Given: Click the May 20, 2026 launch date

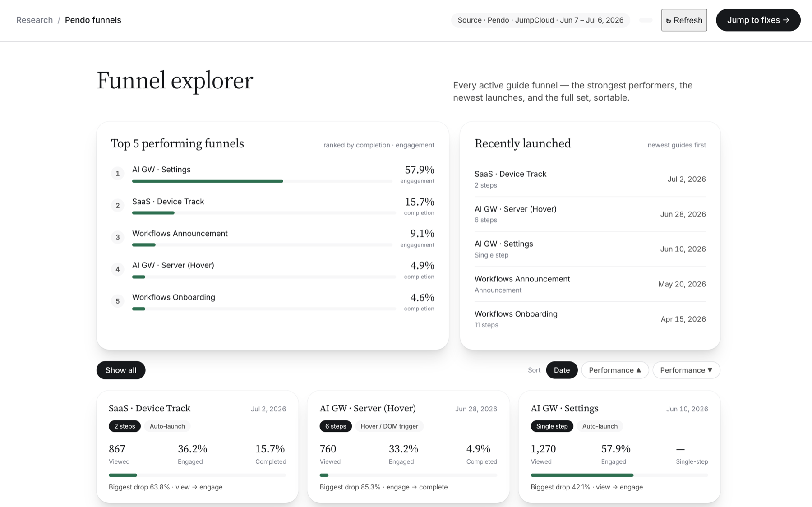Looking at the screenshot, I should coord(682,284).
